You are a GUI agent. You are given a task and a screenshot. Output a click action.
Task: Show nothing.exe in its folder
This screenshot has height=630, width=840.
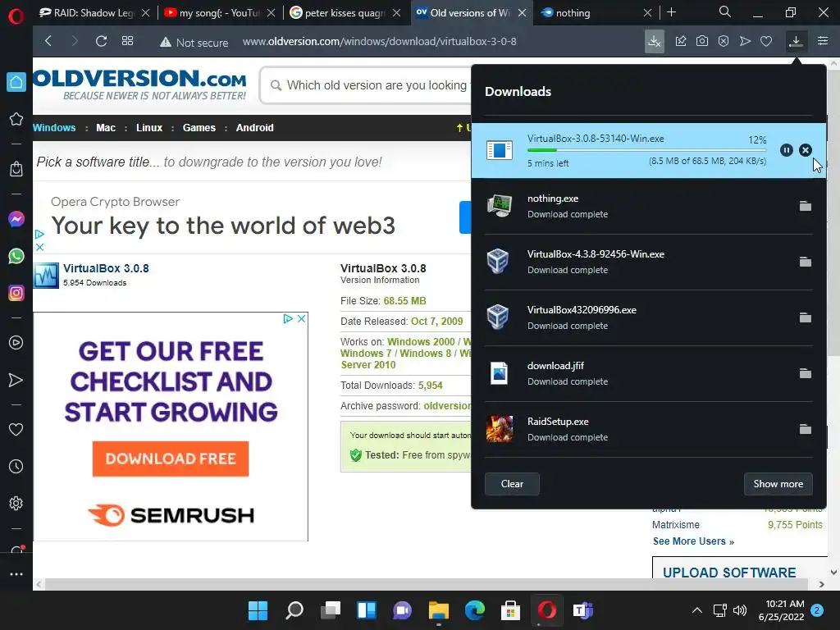(806, 206)
